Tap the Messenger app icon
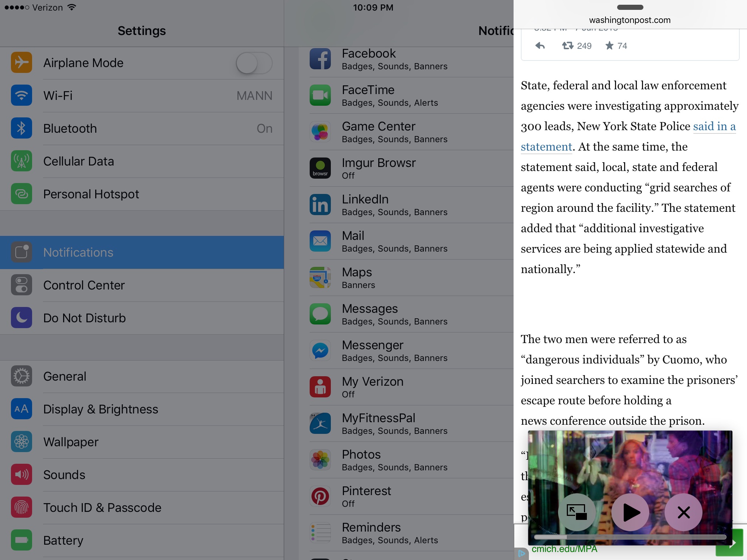The height and width of the screenshot is (560, 747). [320, 350]
